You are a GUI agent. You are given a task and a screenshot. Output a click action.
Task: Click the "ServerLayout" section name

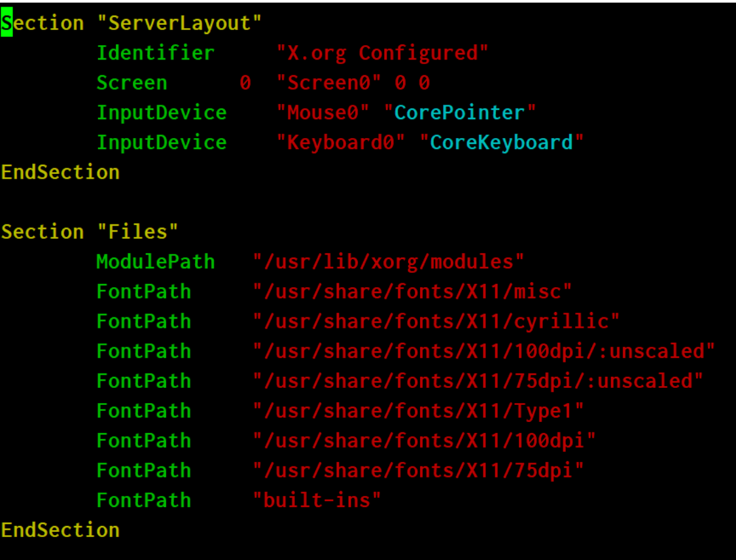point(179,23)
